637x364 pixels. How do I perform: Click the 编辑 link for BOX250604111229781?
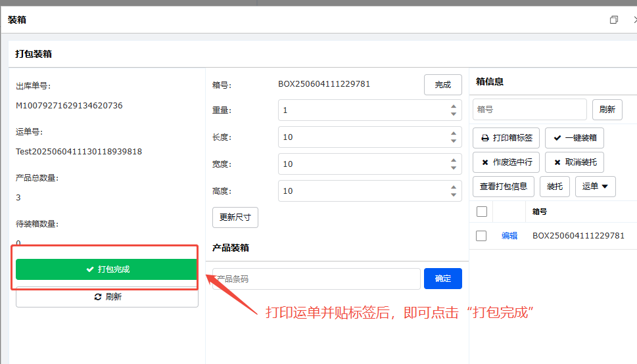509,236
